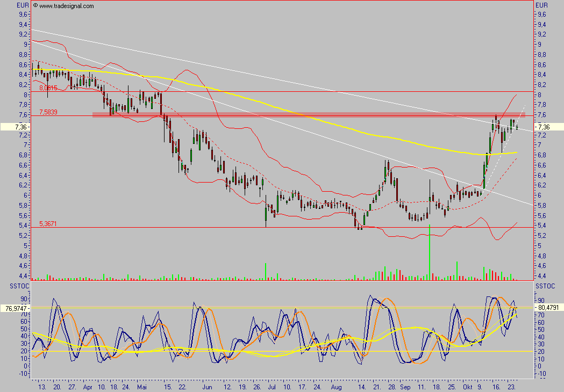
Task: Select the 5,3671 support line label
Action: [48, 224]
